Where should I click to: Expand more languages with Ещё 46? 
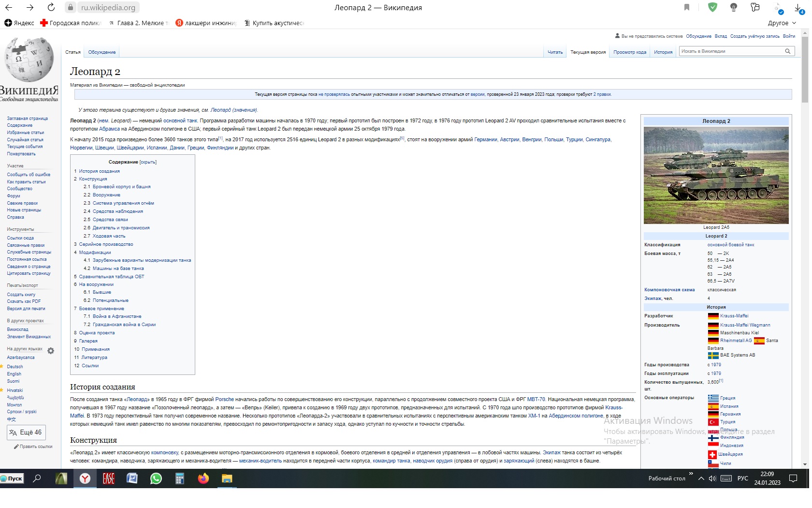pyautogui.click(x=26, y=433)
